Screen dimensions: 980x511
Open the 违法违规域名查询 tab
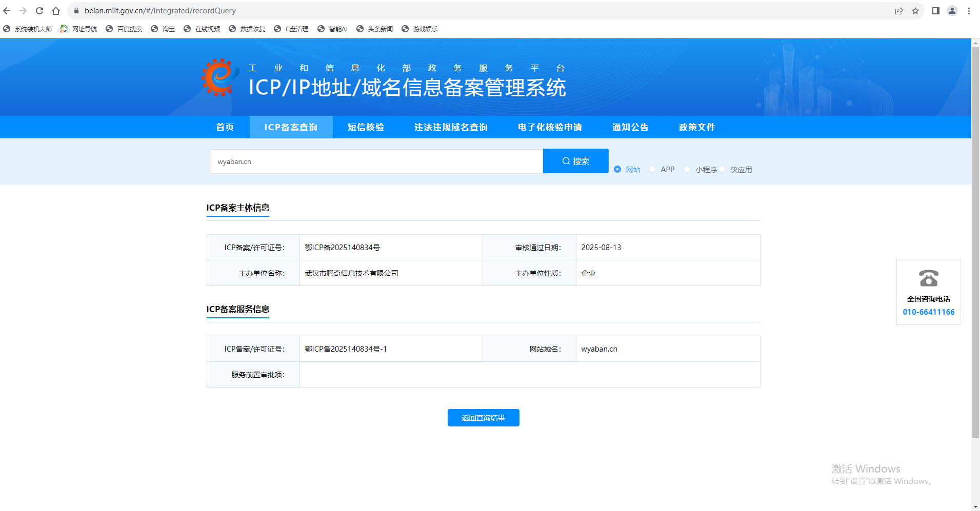tap(451, 127)
